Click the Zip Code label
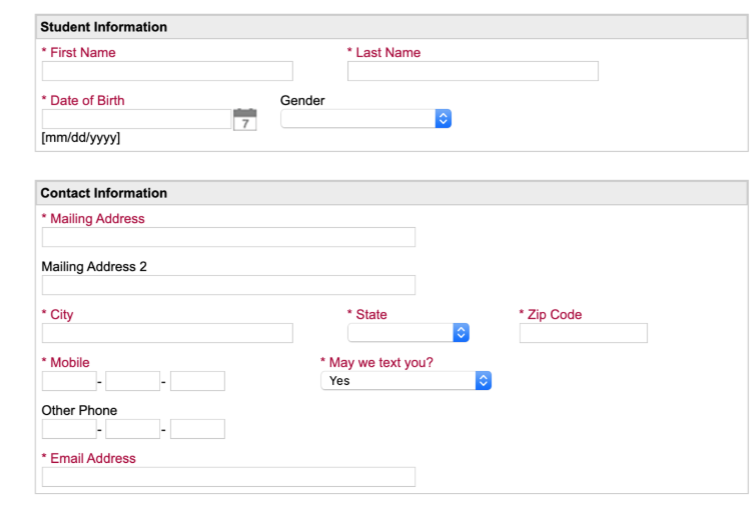Screen dimensions: 756x510 pos(551,314)
